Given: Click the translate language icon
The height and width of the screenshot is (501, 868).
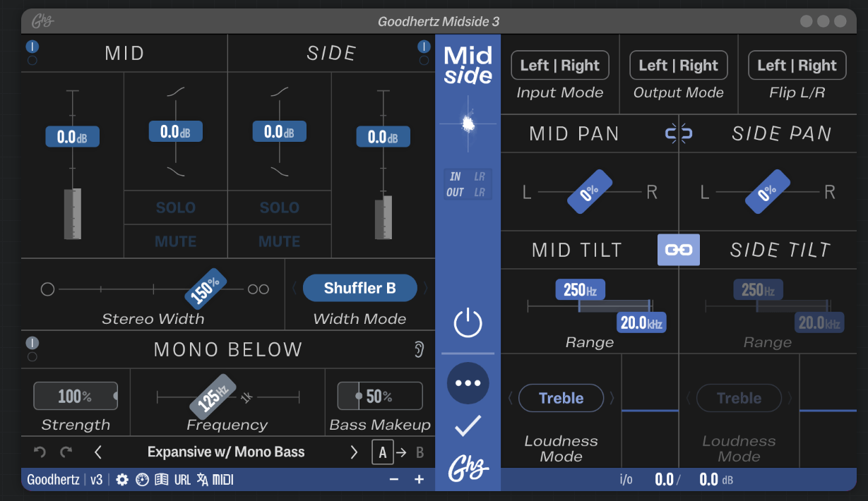Looking at the screenshot, I should click(203, 480).
